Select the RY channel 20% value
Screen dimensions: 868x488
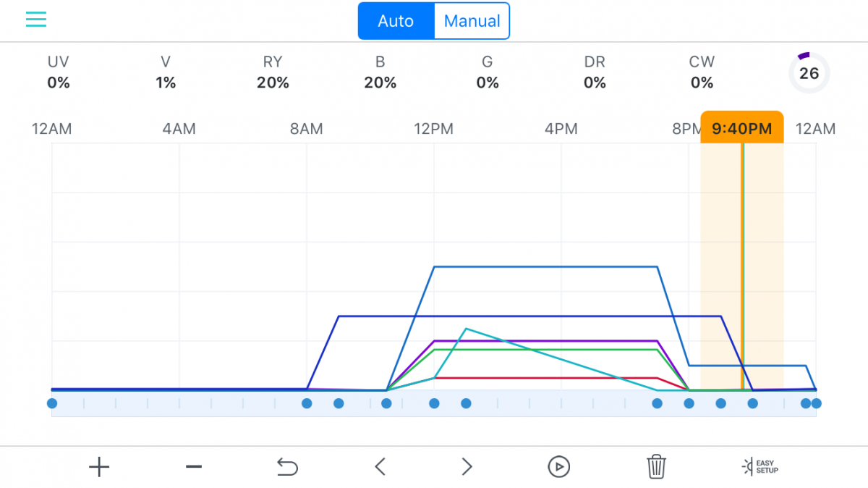(273, 83)
